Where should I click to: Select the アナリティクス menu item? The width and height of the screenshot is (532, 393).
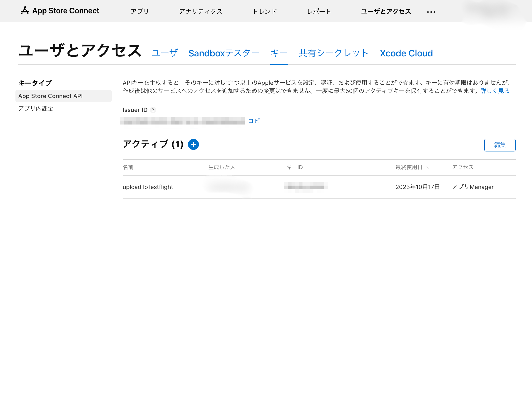201,12
